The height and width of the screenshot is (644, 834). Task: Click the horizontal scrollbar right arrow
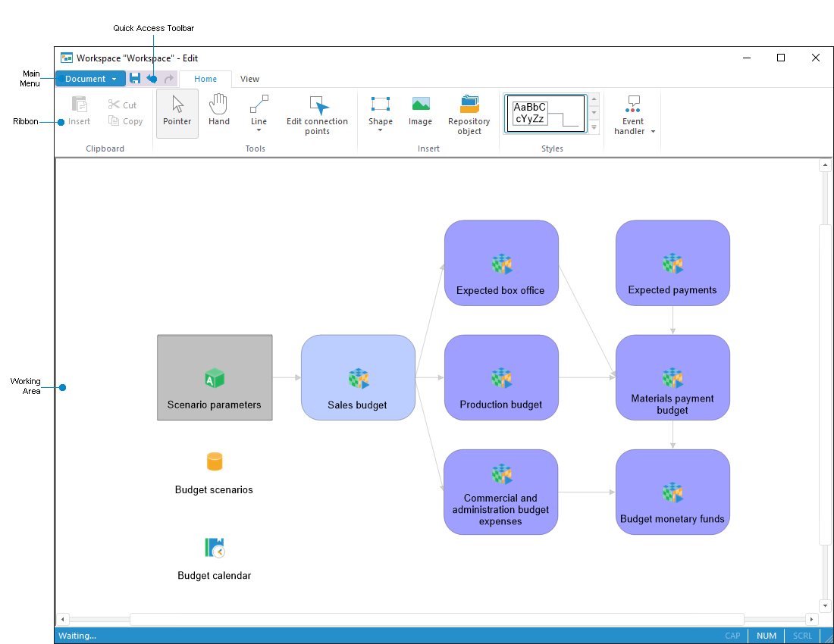tap(811, 619)
